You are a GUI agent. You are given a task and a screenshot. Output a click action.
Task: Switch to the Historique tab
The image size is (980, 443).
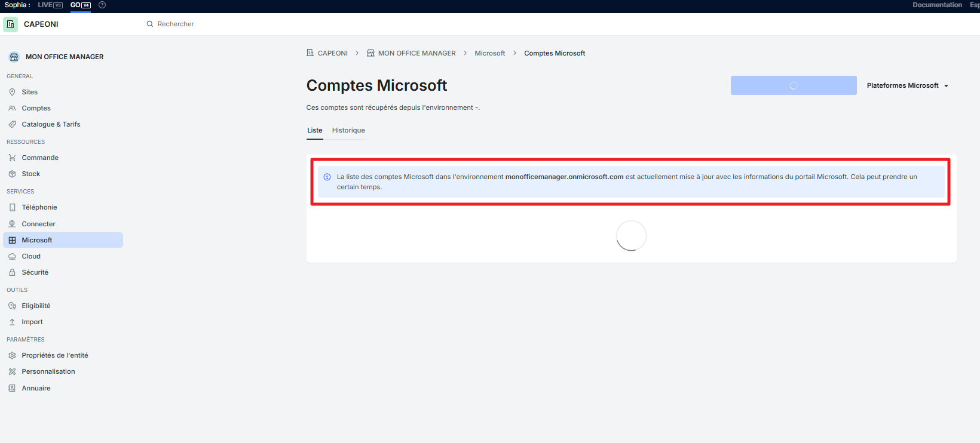point(348,130)
